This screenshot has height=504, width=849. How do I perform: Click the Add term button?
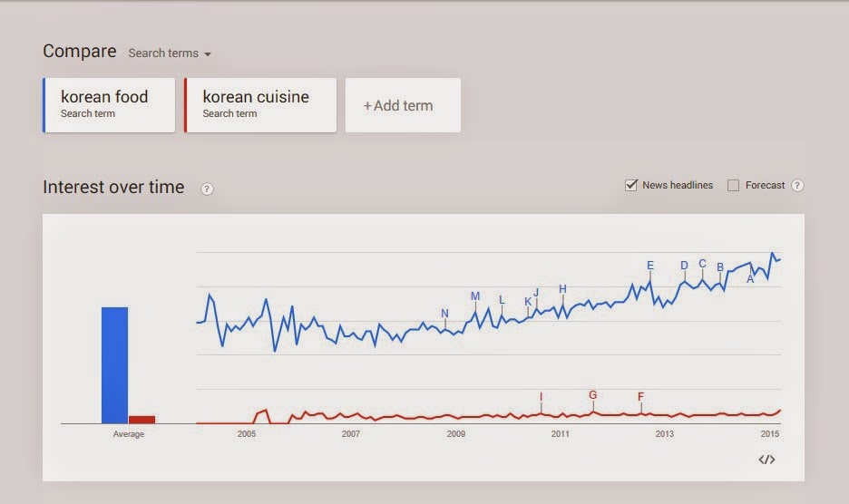point(403,105)
